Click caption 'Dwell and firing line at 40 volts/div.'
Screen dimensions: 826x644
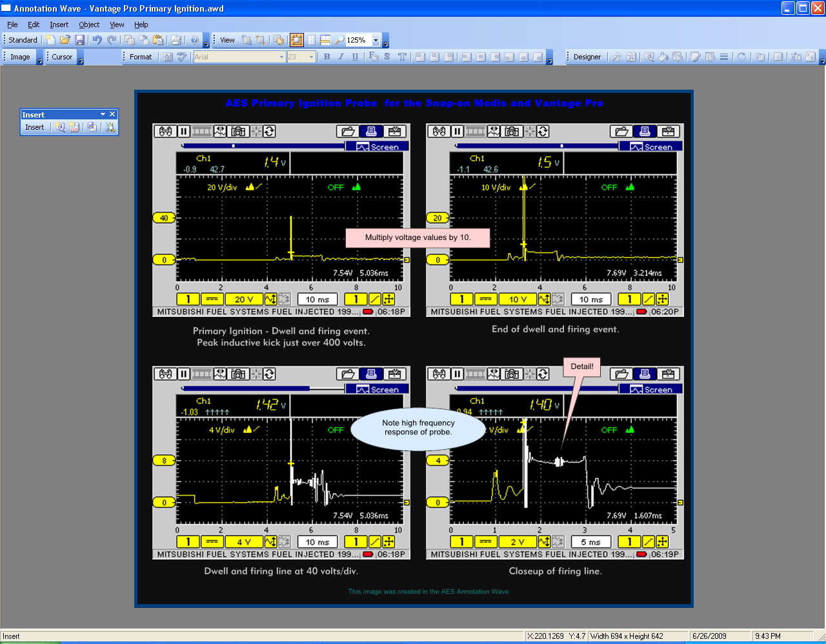coord(281,571)
